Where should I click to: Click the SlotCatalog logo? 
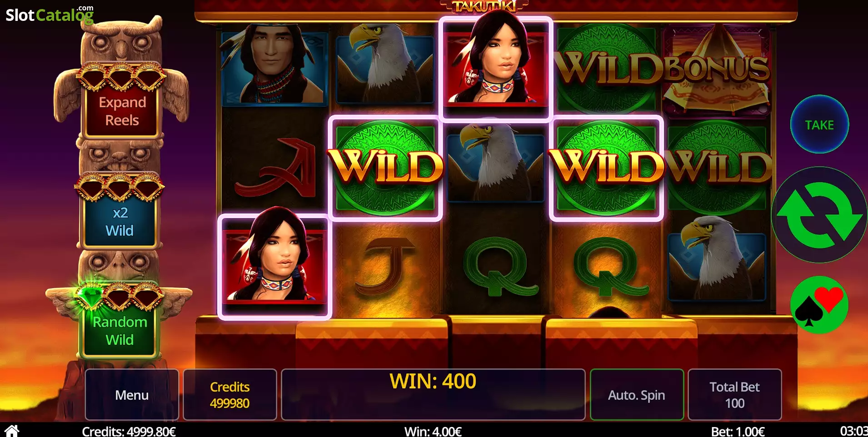click(50, 15)
